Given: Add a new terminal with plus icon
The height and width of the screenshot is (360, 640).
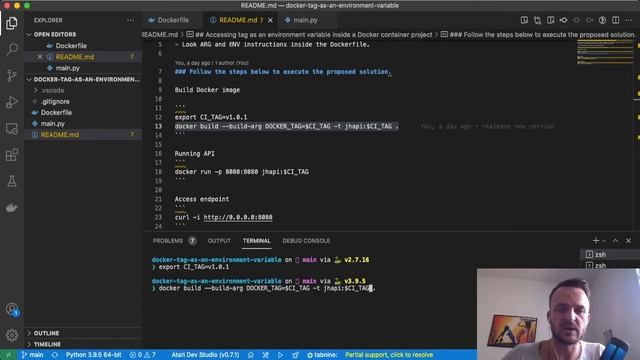Looking at the screenshot, I should (596, 240).
